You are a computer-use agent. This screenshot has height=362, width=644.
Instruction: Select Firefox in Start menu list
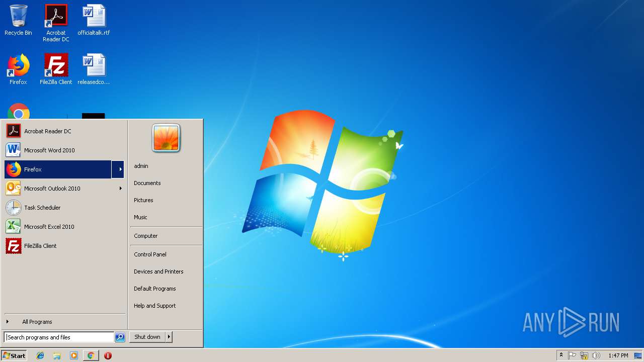pos(58,169)
